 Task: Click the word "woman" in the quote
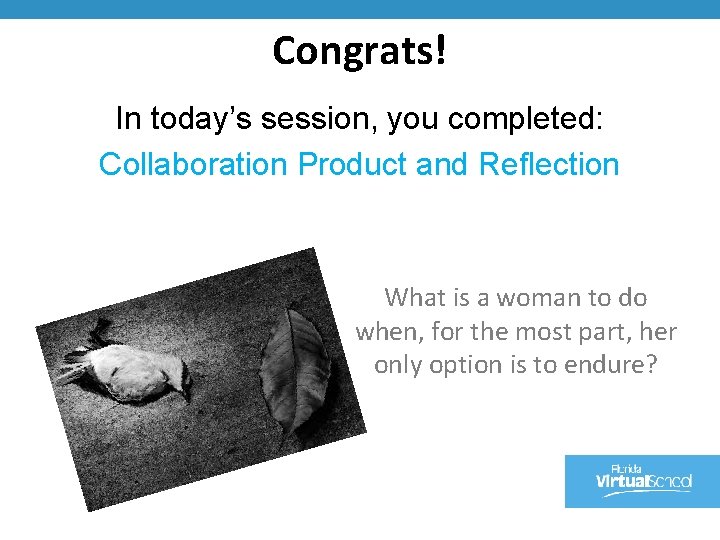click(537, 297)
